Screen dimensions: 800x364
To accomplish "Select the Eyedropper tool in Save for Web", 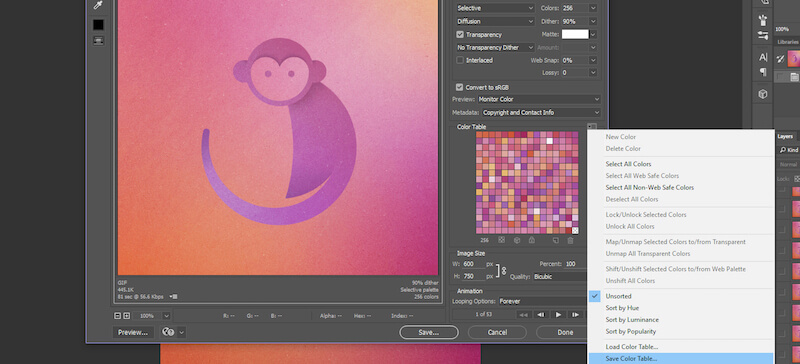I will tap(98, 5).
